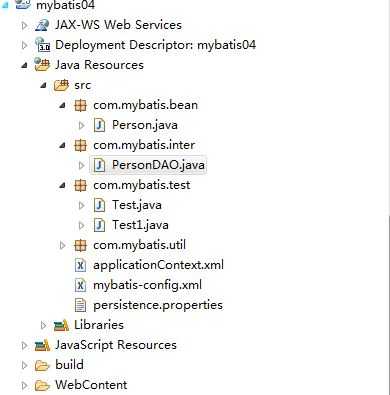Click the applicationContext.xml file icon

80,265
